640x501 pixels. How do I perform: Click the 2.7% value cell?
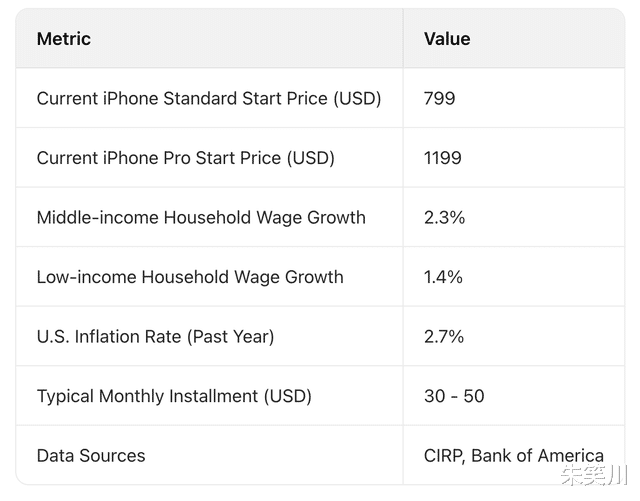[x=444, y=336]
